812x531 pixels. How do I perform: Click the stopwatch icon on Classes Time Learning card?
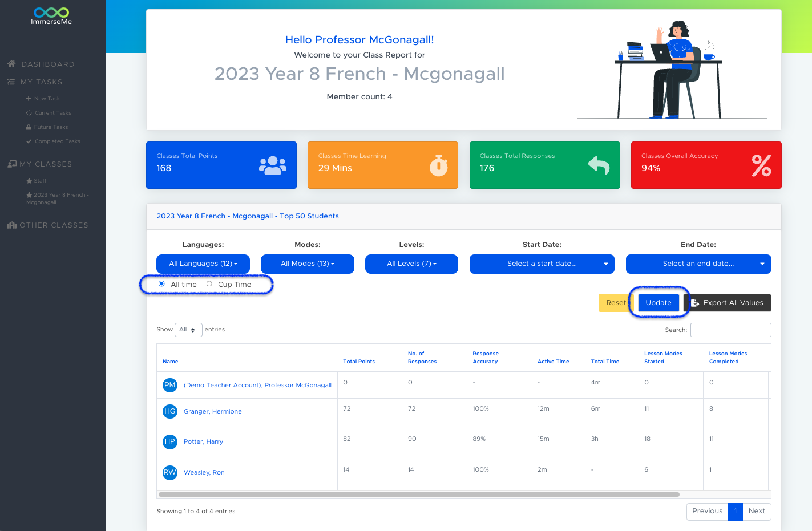438,165
